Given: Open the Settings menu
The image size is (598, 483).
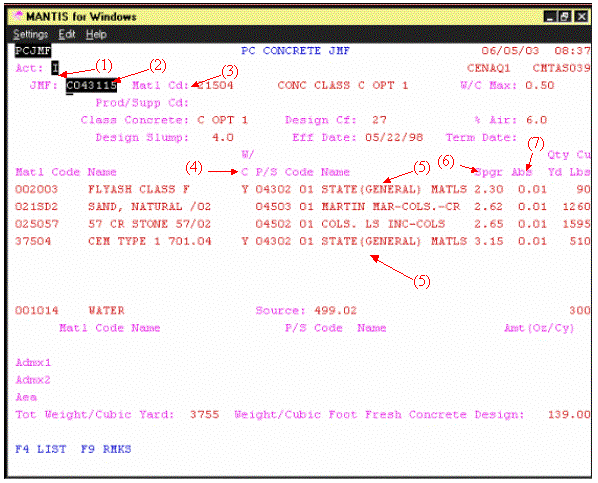Looking at the screenshot, I should [x=31, y=34].
